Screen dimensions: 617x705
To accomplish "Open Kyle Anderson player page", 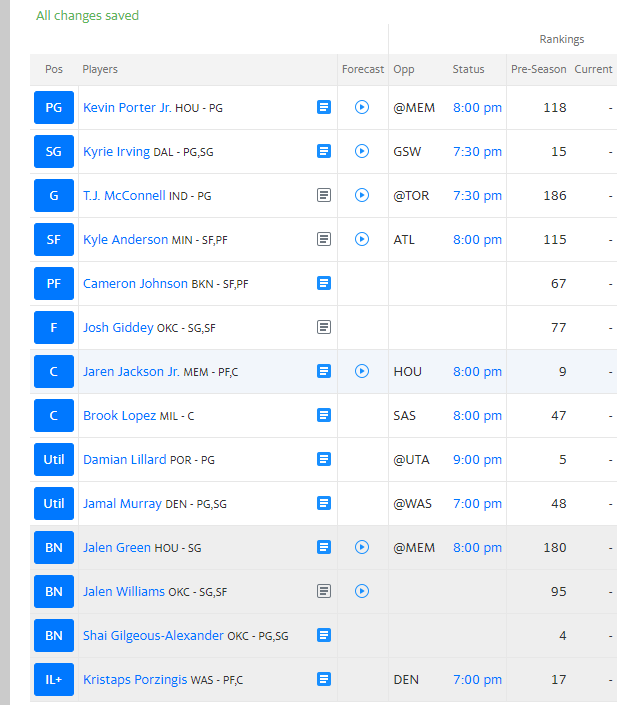I will point(125,239).
